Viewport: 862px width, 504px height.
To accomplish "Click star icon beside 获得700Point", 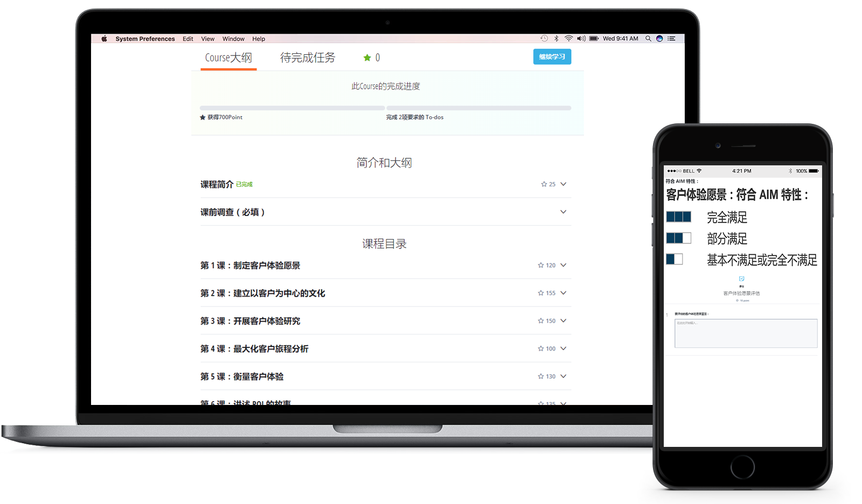I will (203, 117).
